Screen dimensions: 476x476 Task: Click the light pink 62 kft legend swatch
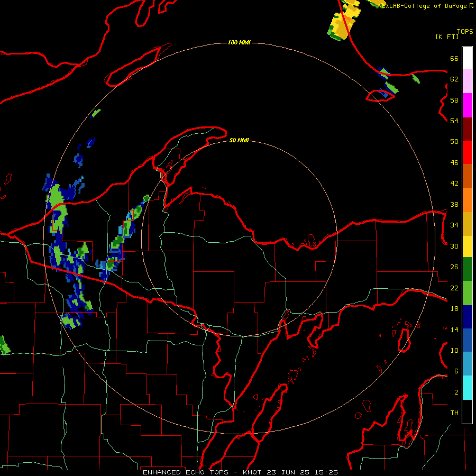click(467, 81)
